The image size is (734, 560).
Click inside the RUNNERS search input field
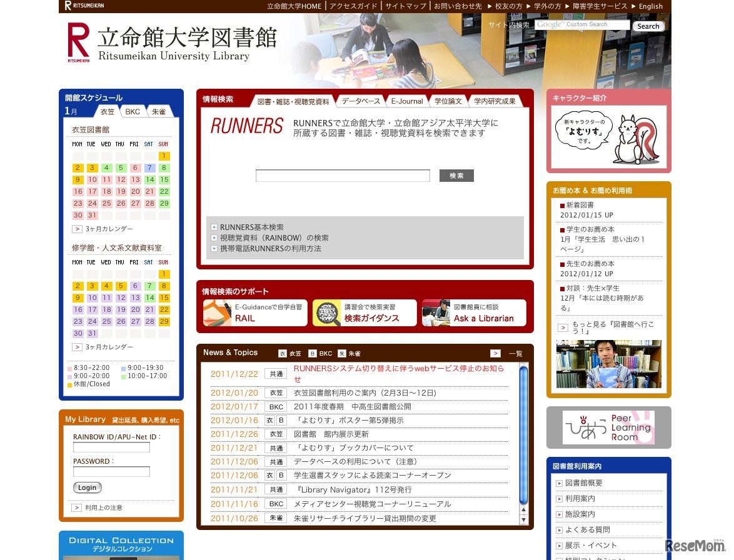tap(343, 175)
